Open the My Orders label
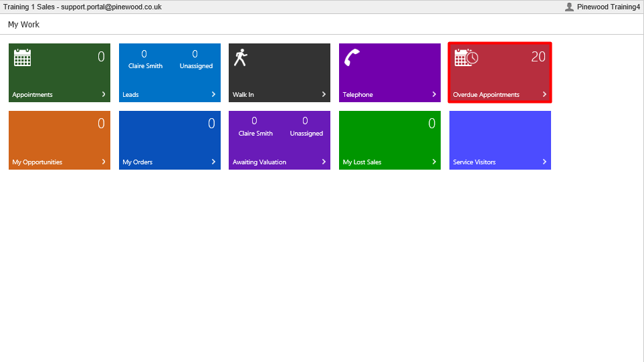The width and height of the screenshot is (644, 362). coord(137,162)
